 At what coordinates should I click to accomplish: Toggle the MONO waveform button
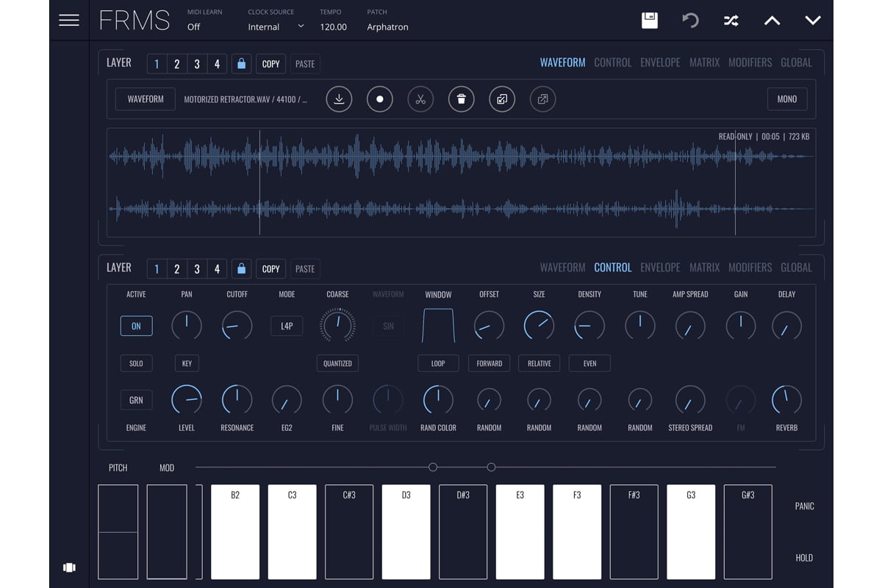(x=787, y=99)
